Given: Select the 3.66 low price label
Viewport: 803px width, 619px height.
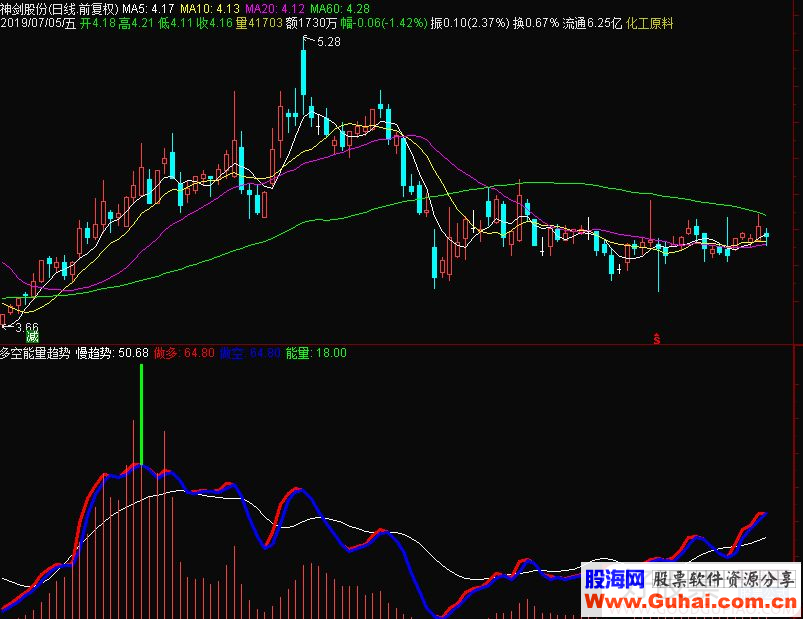Looking at the screenshot, I should [27, 327].
